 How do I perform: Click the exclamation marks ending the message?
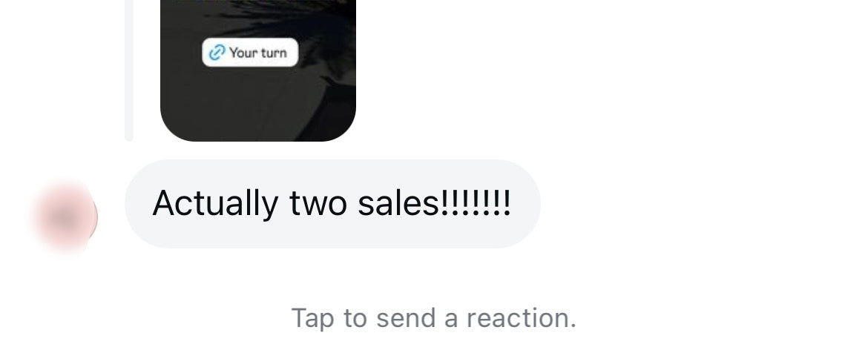click(x=475, y=203)
